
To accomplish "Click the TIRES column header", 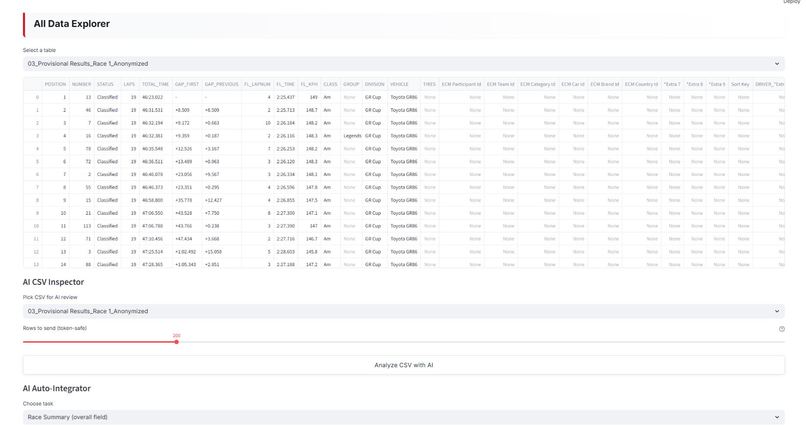I will [429, 84].
